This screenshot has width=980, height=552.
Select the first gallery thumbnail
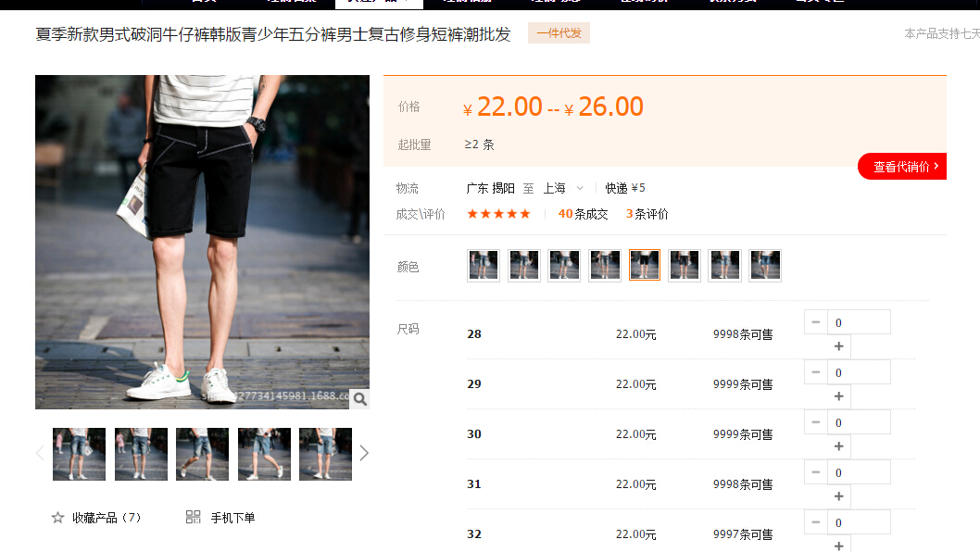(79, 454)
